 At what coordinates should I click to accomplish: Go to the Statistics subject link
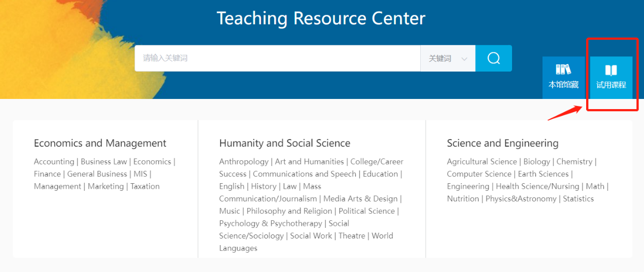click(x=578, y=198)
